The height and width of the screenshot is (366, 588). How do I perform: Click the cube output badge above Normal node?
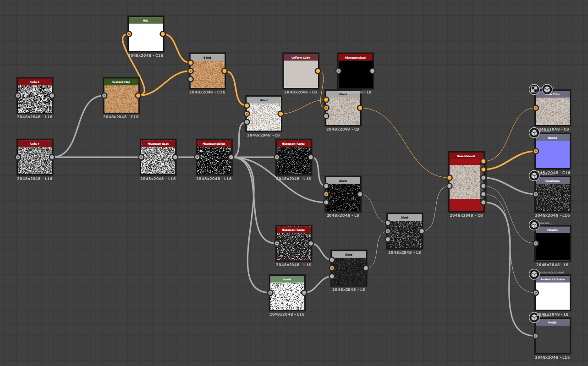(x=534, y=133)
